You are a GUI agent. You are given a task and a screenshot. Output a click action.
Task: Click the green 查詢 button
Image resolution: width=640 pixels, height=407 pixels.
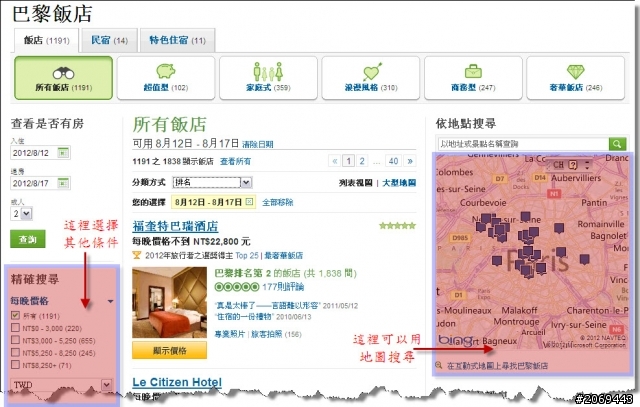(28, 239)
